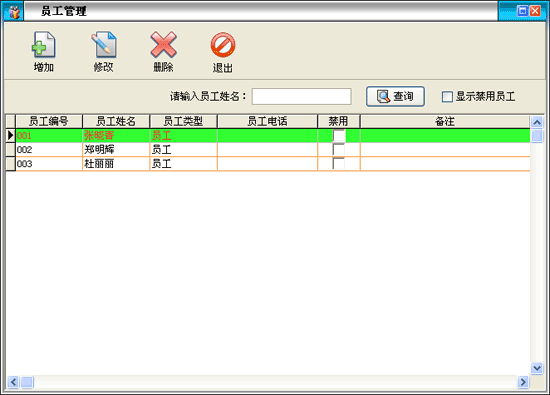Image resolution: width=550 pixels, height=395 pixels.
Task: Click the 员工类型 column header
Action: [x=183, y=121]
